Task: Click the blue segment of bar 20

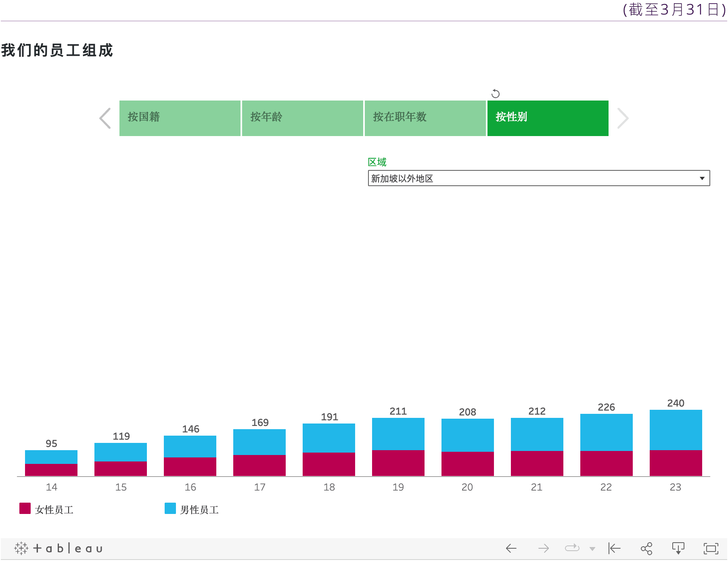Action: pyautogui.click(x=468, y=435)
